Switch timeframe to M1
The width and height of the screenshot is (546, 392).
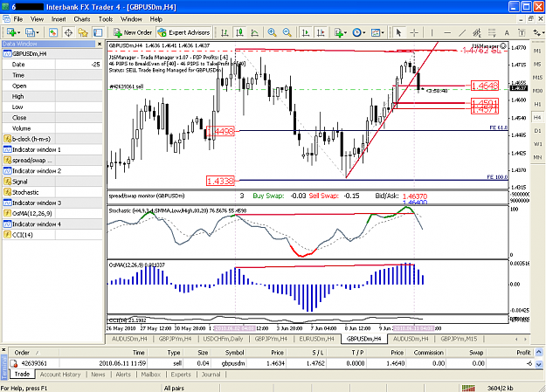537,51
